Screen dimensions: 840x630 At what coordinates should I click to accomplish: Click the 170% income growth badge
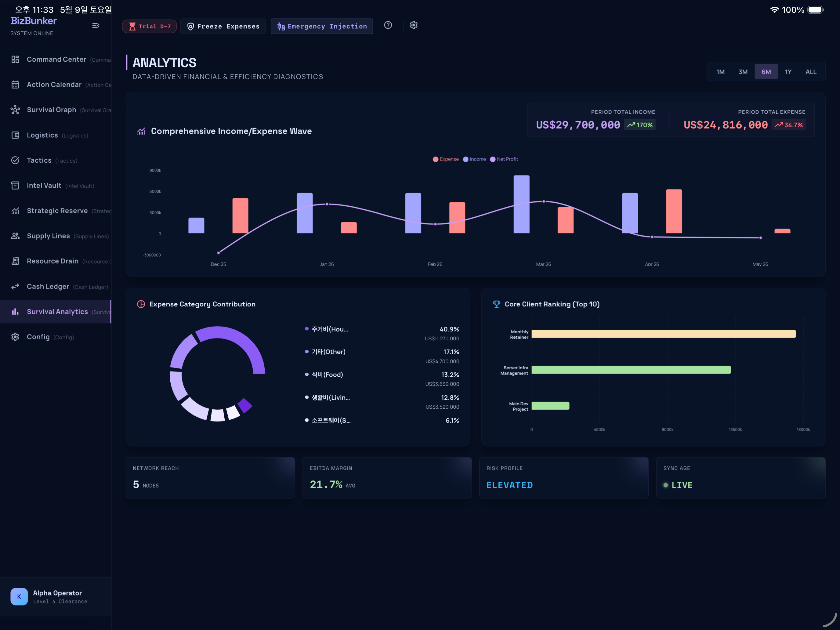pos(639,125)
